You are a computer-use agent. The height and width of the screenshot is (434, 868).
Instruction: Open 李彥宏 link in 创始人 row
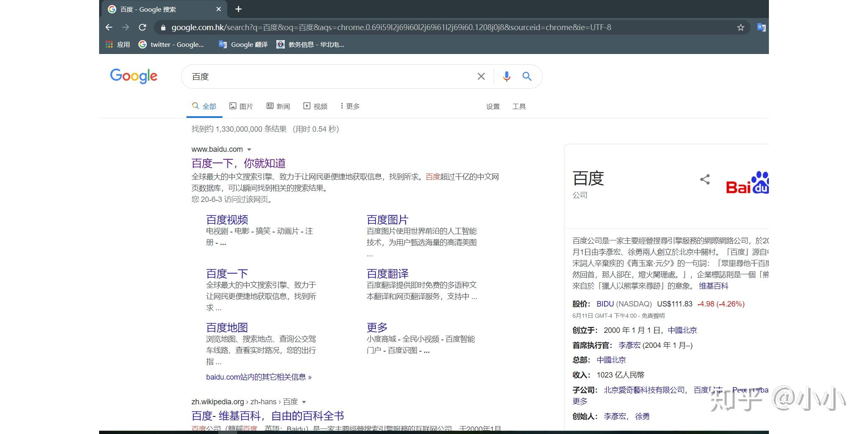tap(615, 416)
